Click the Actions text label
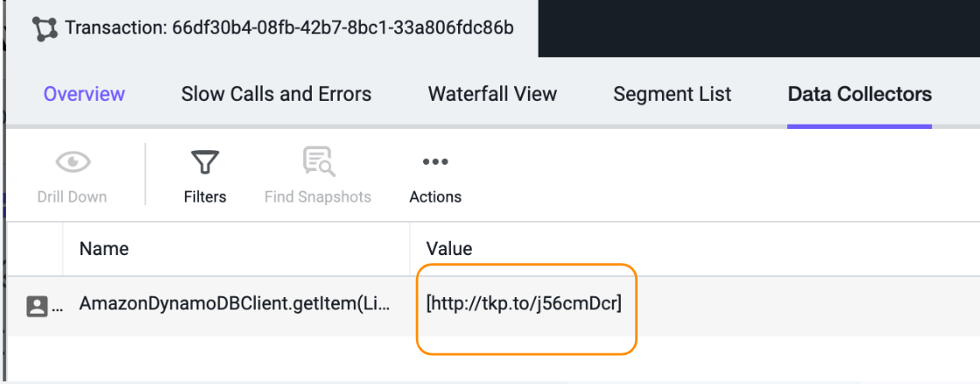This screenshot has height=384, width=980. [435, 197]
